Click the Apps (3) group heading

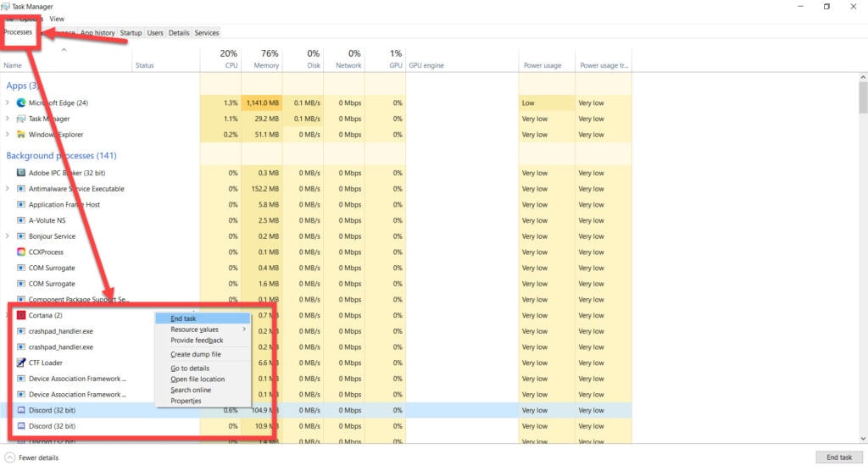click(x=22, y=86)
